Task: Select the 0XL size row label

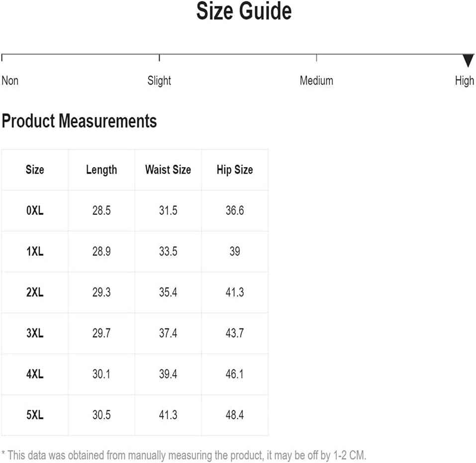Action: [x=35, y=210]
